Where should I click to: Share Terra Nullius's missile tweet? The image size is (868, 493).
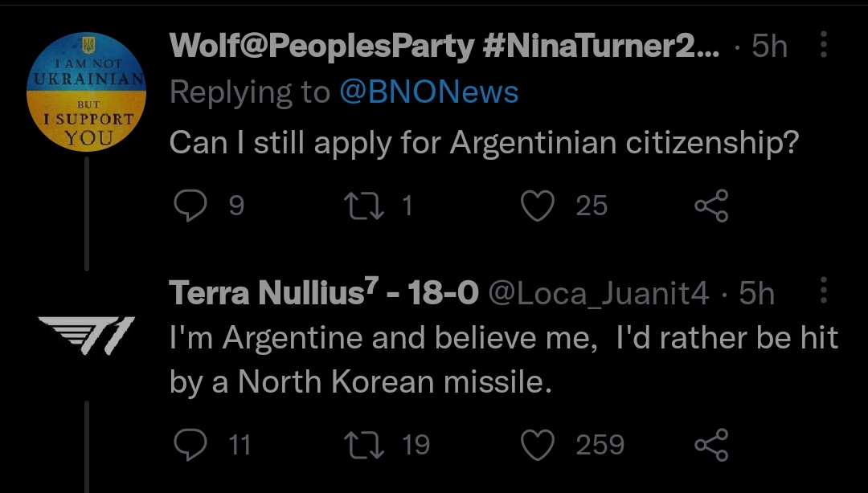click(710, 444)
